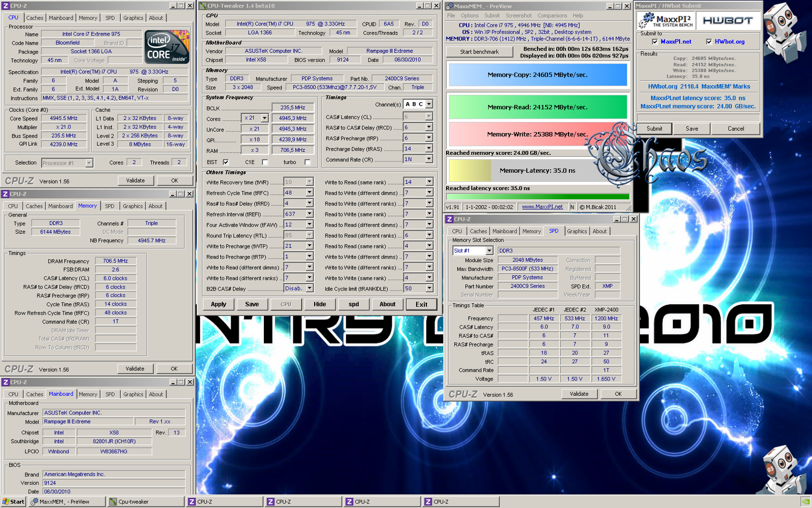This screenshot has width=812, height=508.
Task: Click the Memory-Latency 35.0 ns result bar
Action: [x=537, y=170]
